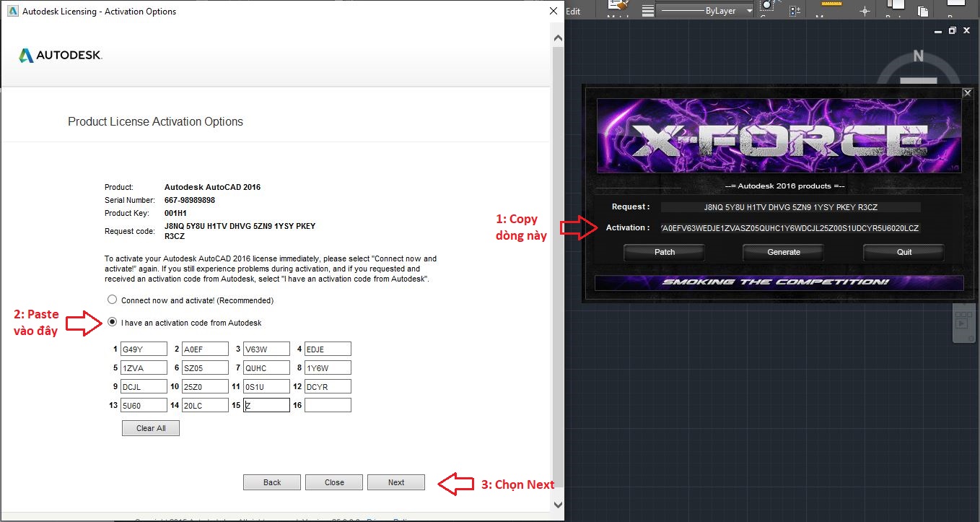Click the empty code field number 16

tap(328, 405)
